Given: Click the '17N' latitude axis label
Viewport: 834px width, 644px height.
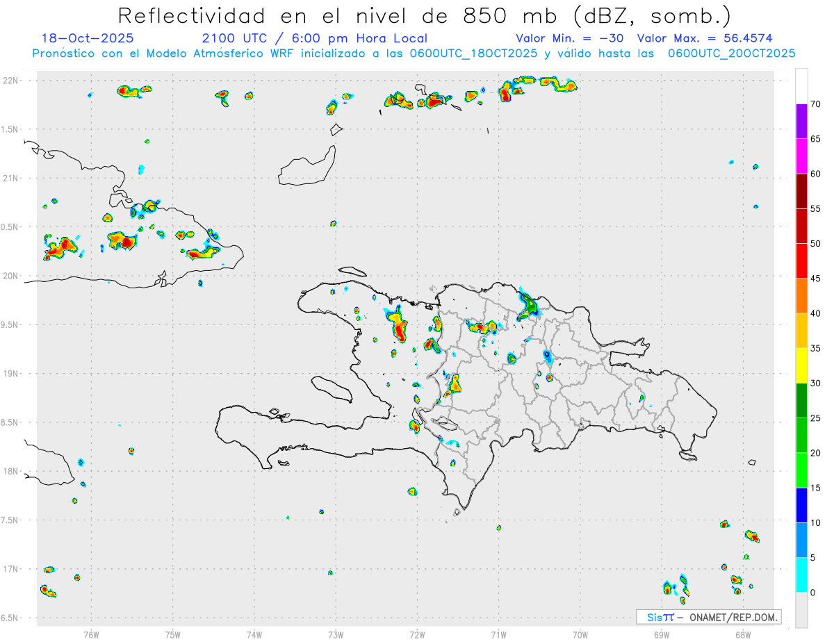Looking at the screenshot, I should pos(12,569).
